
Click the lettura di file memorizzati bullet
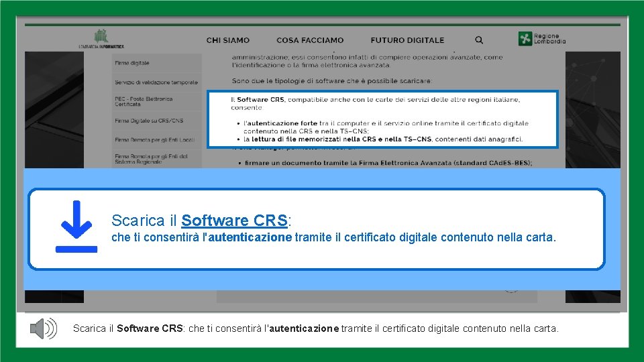pos(382,139)
